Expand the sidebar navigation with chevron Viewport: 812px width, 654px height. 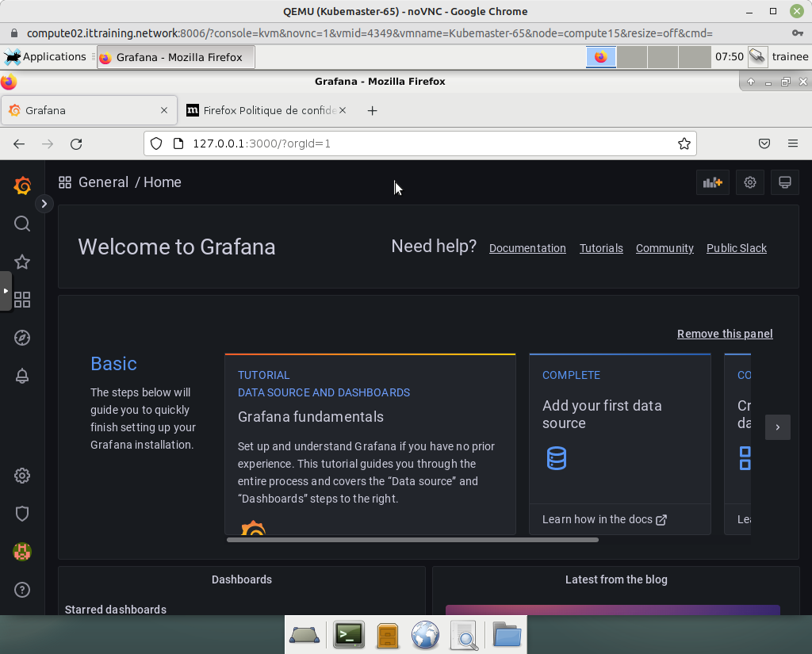44,204
